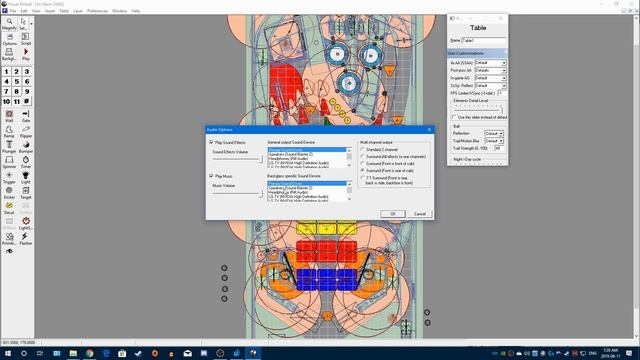Image resolution: width=640 pixels, height=360 pixels.
Task: Select the Gate tool
Action: tap(25, 116)
